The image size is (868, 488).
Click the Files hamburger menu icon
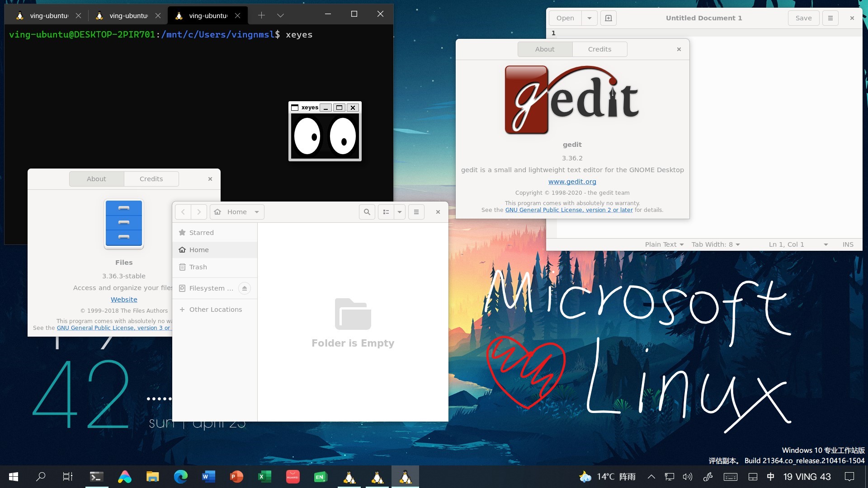click(x=416, y=212)
